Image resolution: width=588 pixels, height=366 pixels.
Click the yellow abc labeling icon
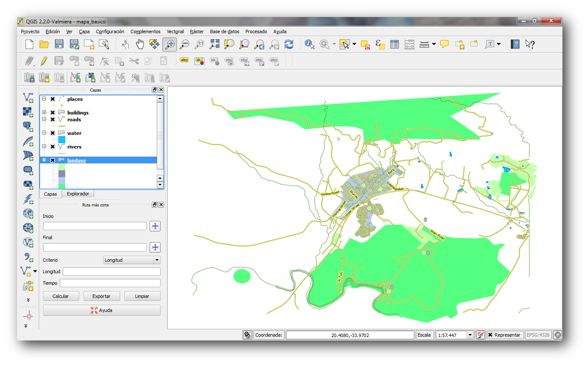tap(184, 60)
